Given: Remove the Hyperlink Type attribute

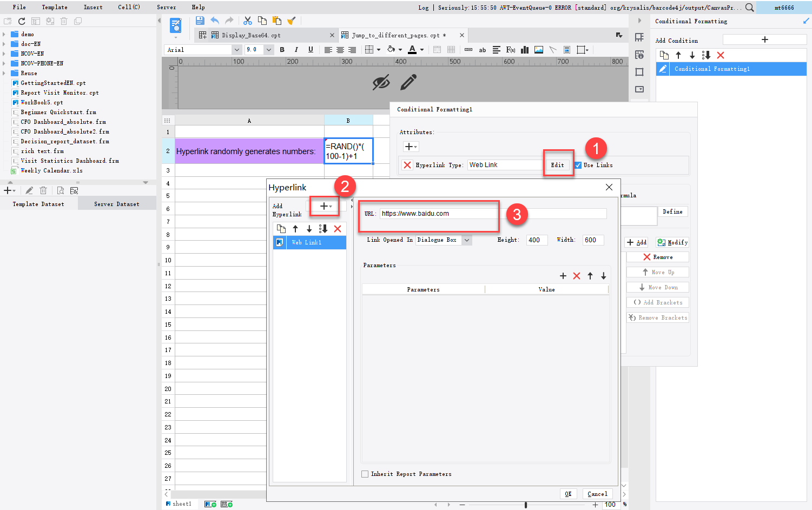Looking at the screenshot, I should point(407,165).
